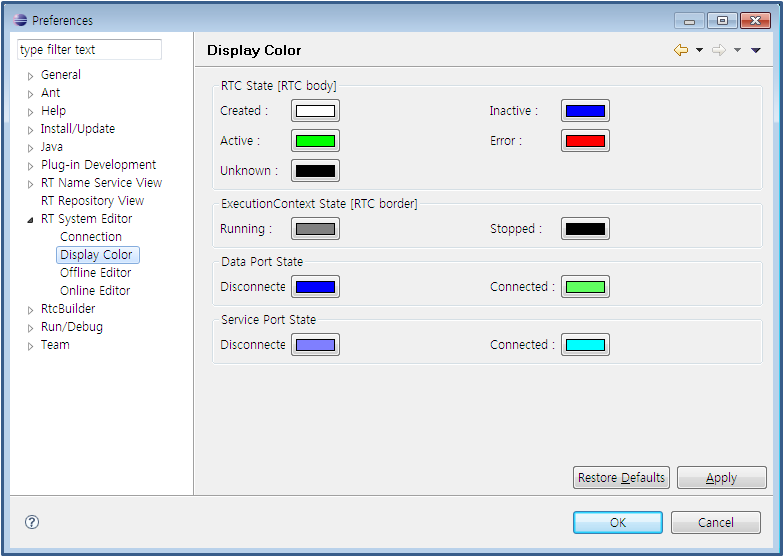Screen dimensions: 784x557
Task: Pick the Active state green color
Action: pyautogui.click(x=315, y=141)
